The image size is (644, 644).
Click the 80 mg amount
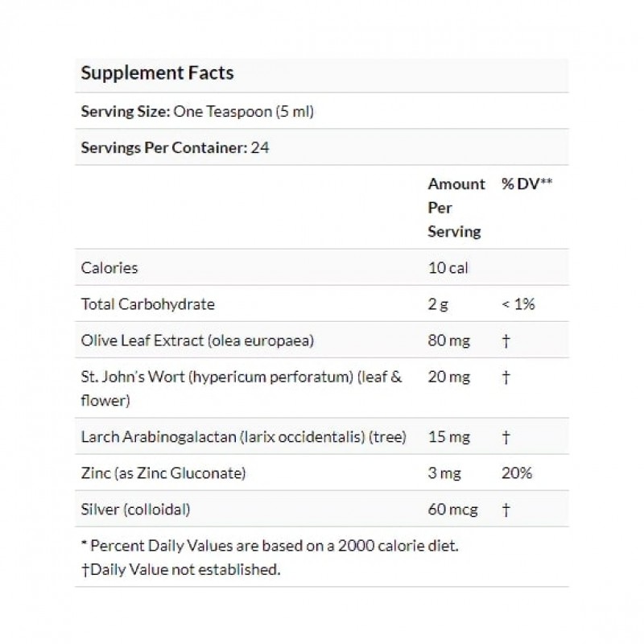coord(448,341)
